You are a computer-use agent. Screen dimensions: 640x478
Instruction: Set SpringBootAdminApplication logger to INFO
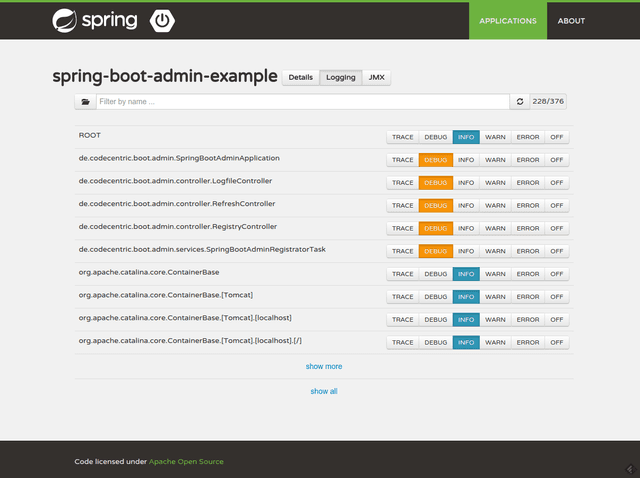[466, 160]
